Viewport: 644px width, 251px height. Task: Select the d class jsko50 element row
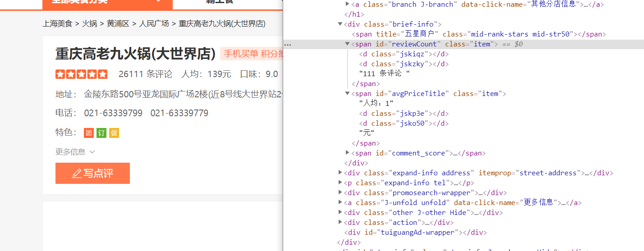click(x=404, y=123)
